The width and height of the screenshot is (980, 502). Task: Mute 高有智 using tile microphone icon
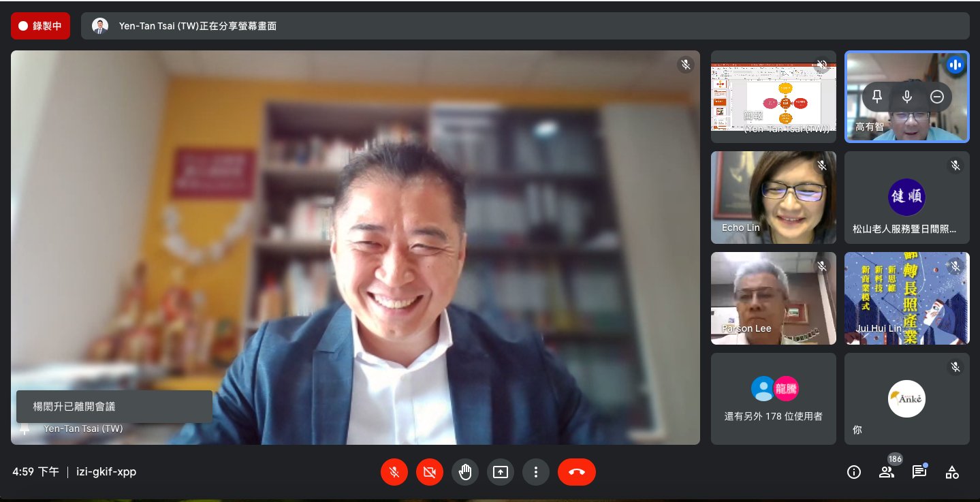coord(907,97)
